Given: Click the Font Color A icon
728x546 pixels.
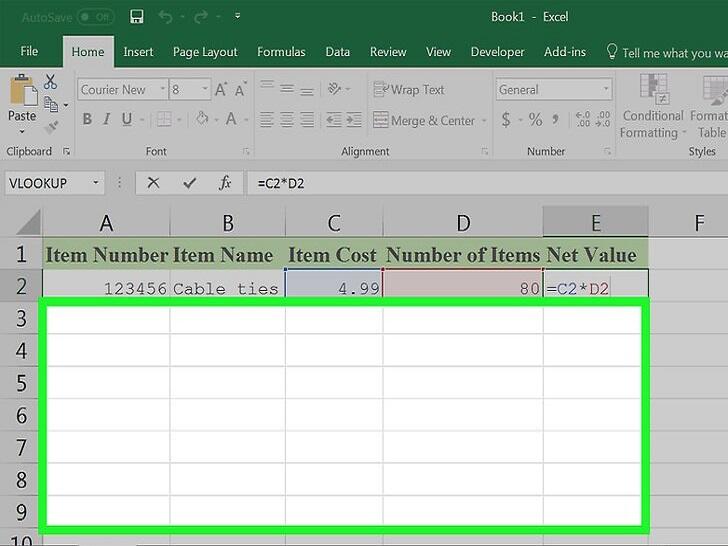Looking at the screenshot, I should click(231, 119).
